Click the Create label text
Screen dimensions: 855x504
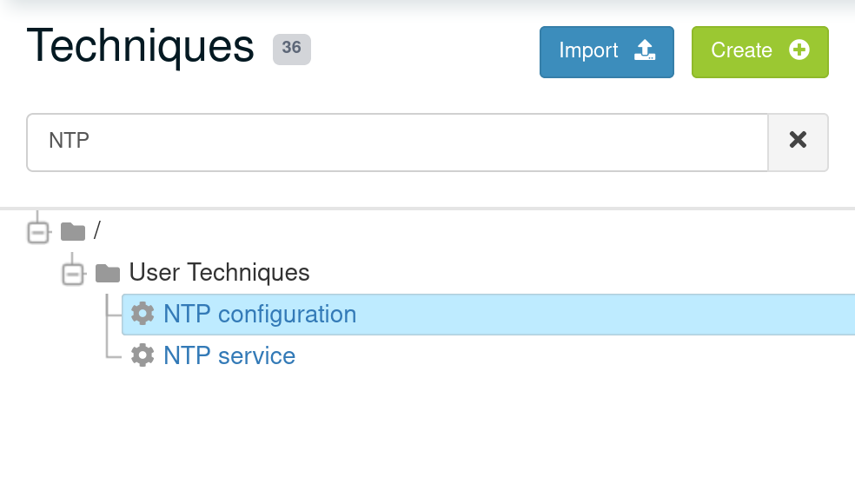pyautogui.click(x=741, y=50)
